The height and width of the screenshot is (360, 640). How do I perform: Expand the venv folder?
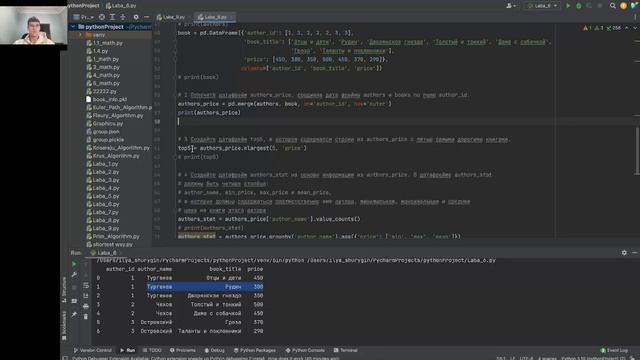click(x=80, y=35)
